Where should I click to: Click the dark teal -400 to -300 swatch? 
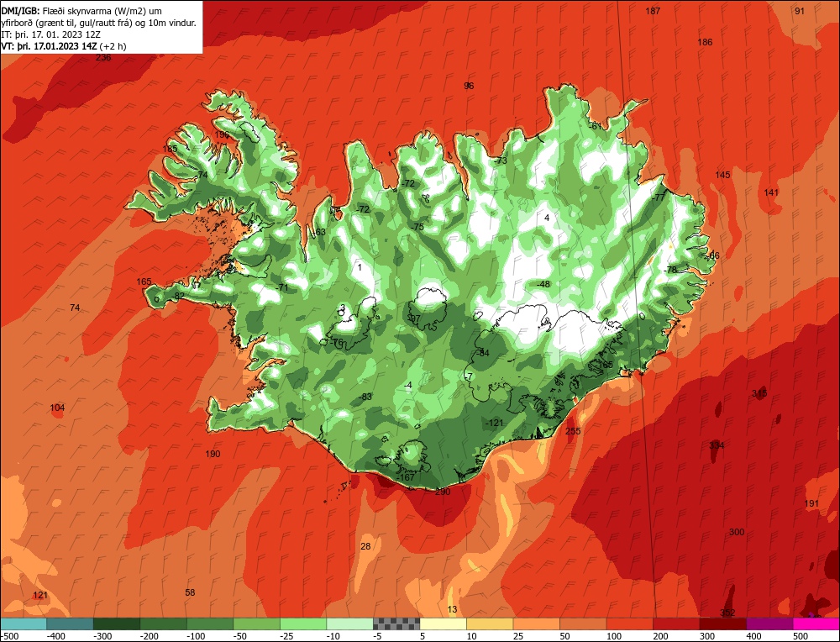click(x=70, y=624)
